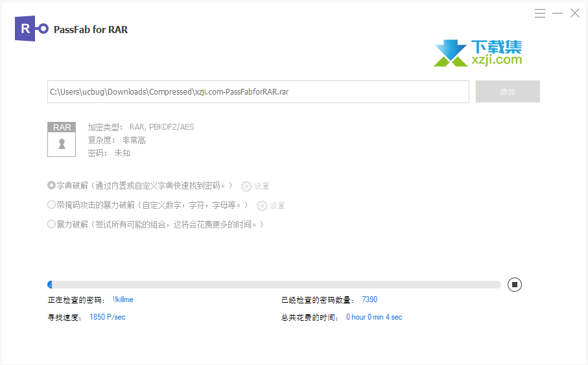Click elapsed time 0 hour 0 min 4 sec

(374, 317)
